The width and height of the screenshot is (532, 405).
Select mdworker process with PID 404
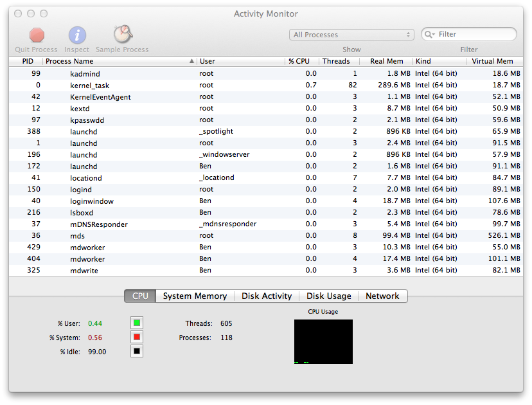pos(266,258)
